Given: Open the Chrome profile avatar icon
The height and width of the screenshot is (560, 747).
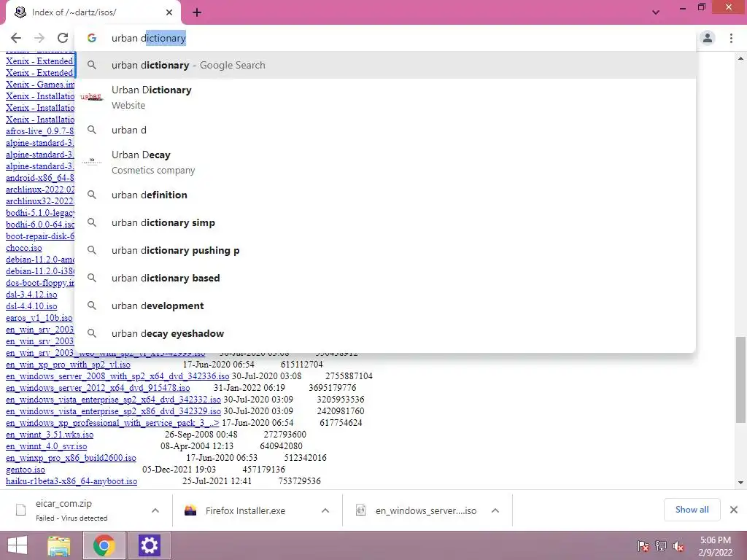Looking at the screenshot, I should click(x=708, y=38).
